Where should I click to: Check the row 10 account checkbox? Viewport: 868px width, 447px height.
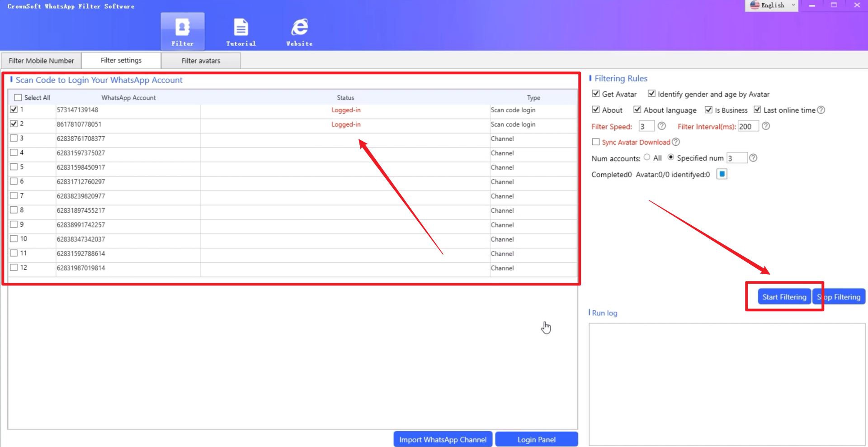(x=14, y=239)
